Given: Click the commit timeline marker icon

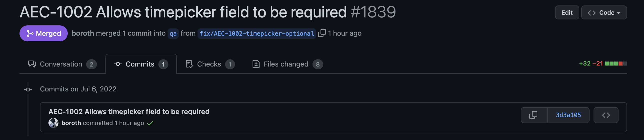Looking at the screenshot, I should 28,89.
